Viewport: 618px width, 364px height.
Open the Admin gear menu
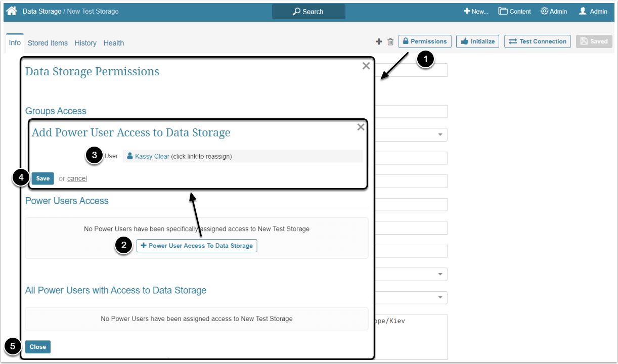click(x=554, y=12)
